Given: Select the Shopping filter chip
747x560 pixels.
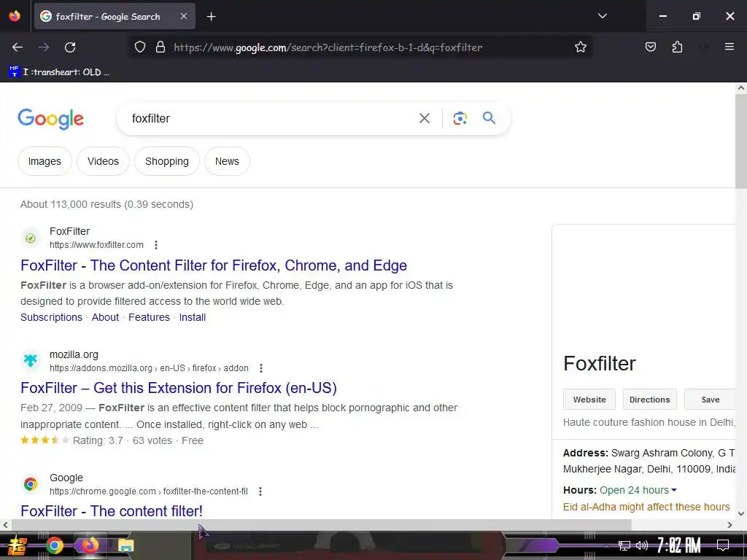Looking at the screenshot, I should [167, 161].
